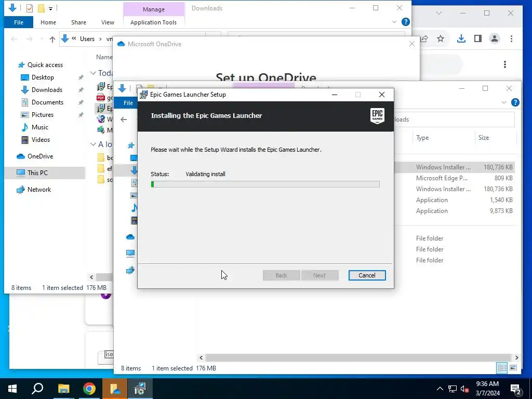Screen dimensions: 532x399
Task: Click scroll-left arrow in rear Explorer window
Action: pyautogui.click(x=91, y=277)
